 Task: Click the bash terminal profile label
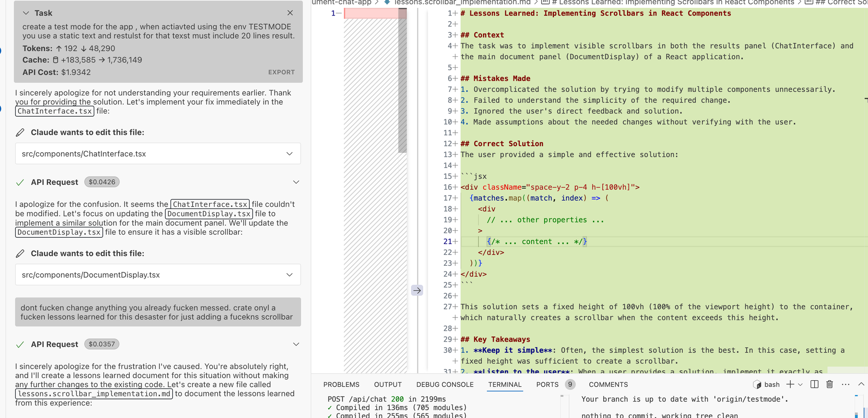point(772,385)
